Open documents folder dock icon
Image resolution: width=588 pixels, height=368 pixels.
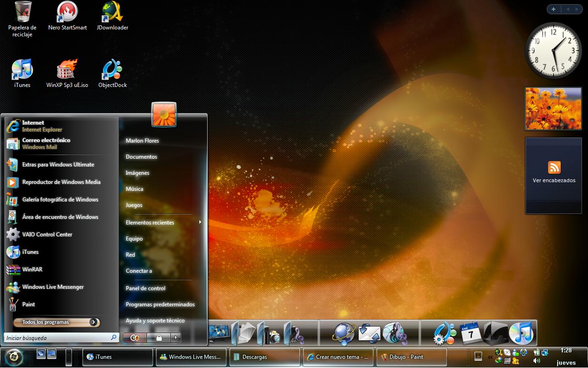click(243, 333)
